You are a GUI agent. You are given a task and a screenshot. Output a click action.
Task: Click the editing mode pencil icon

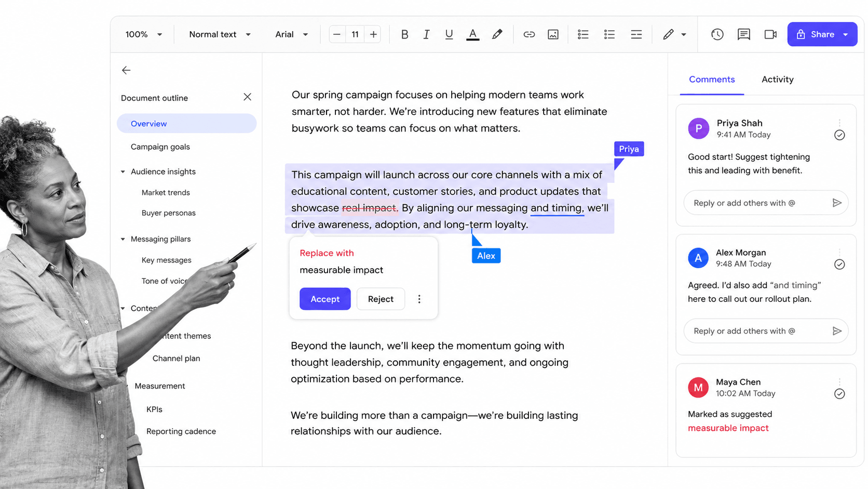point(668,34)
